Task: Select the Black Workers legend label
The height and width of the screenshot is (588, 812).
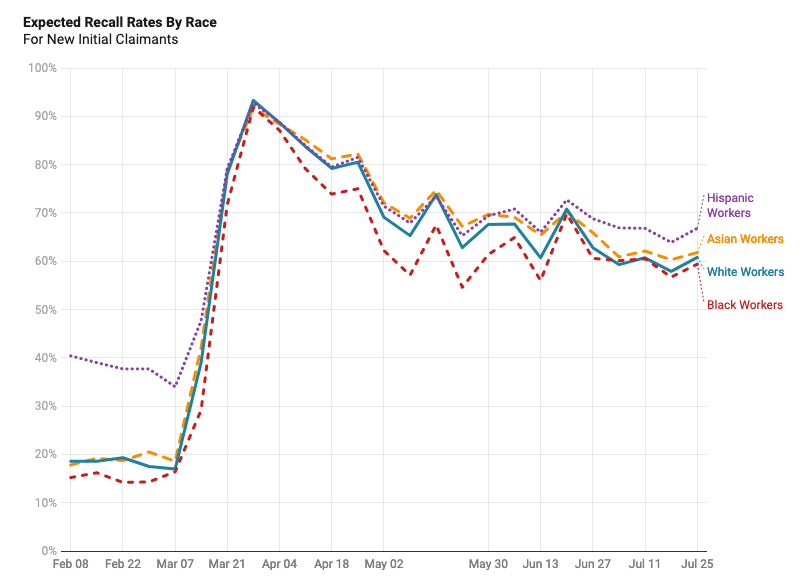Action: click(744, 305)
